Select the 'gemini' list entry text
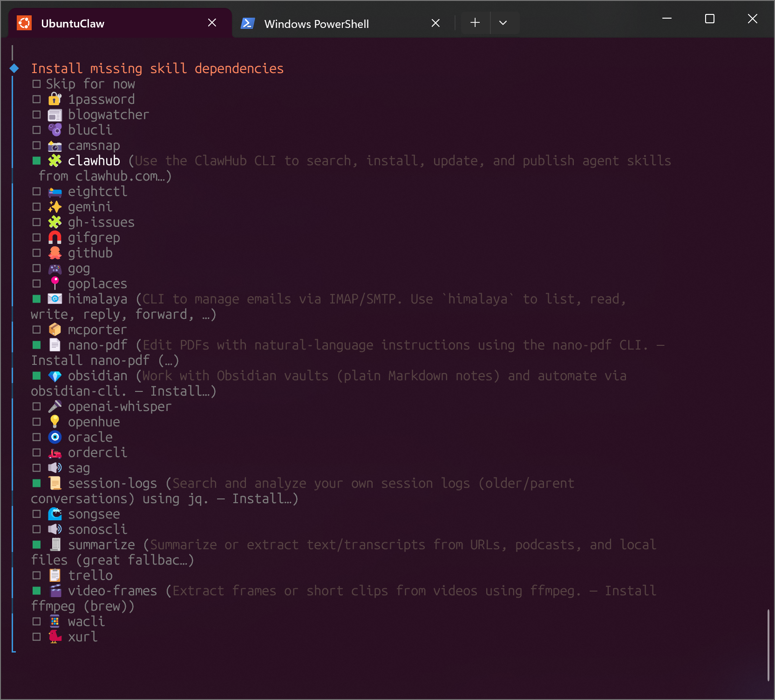775x700 pixels. 90,207
